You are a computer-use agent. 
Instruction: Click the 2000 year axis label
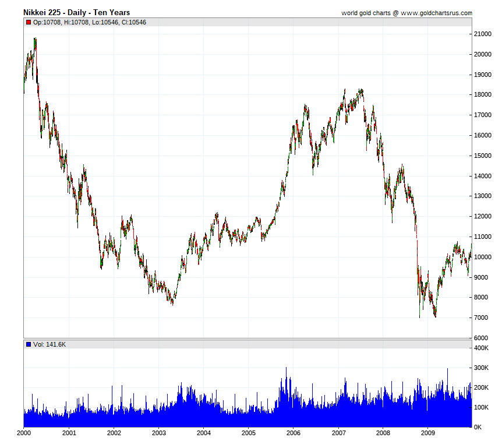coord(24,433)
